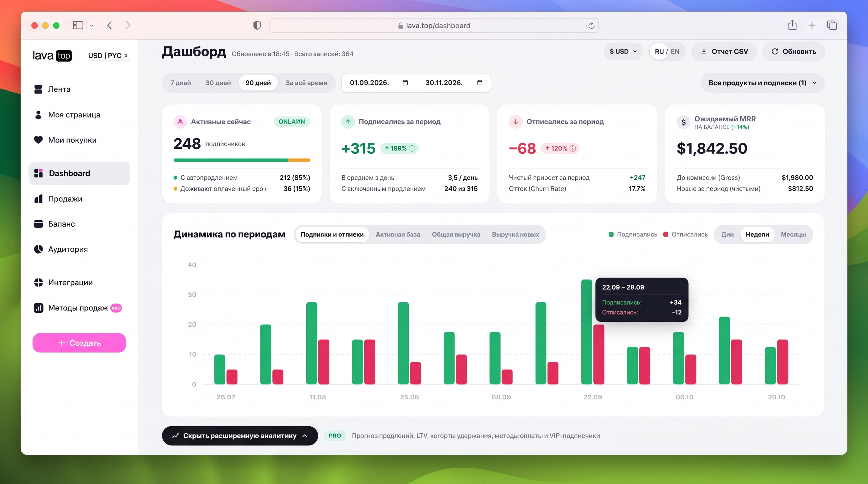The width and height of the screenshot is (868, 484).
Task: Select the 7 дней period tab
Action: tap(181, 83)
